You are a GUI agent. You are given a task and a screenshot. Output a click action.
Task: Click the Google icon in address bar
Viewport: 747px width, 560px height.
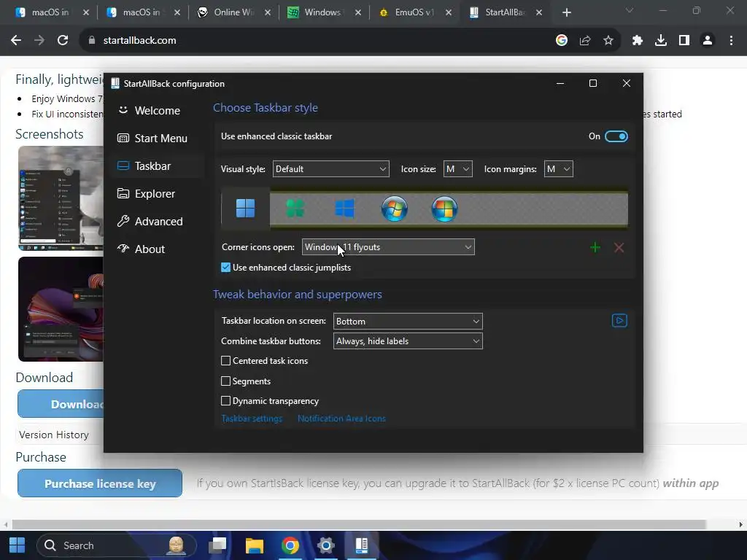pyautogui.click(x=562, y=41)
